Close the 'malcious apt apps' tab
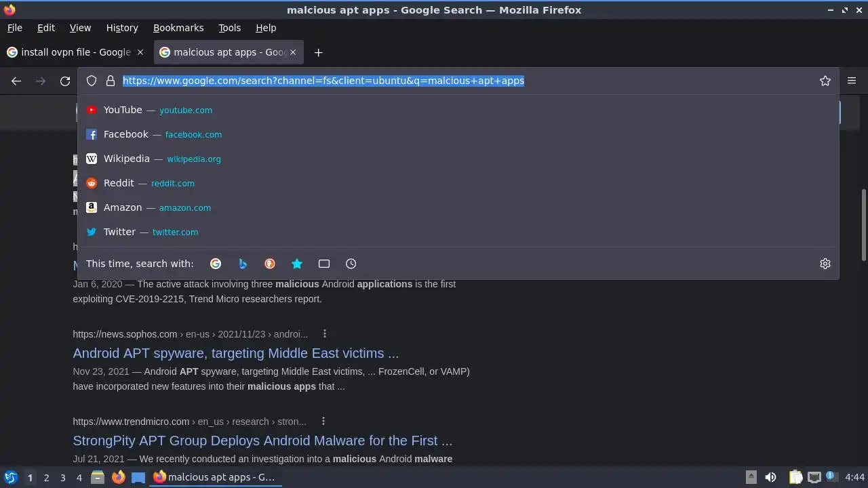The image size is (868, 488). pyautogui.click(x=293, y=52)
